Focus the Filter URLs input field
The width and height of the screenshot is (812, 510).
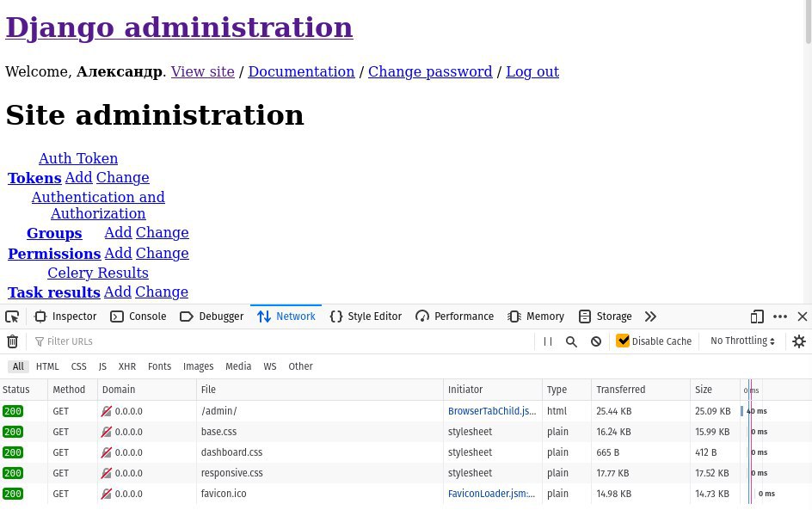pyautogui.click(x=282, y=341)
